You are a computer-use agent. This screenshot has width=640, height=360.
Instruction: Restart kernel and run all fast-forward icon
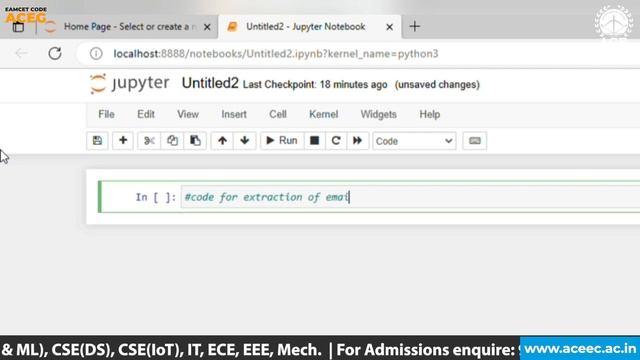coord(358,141)
